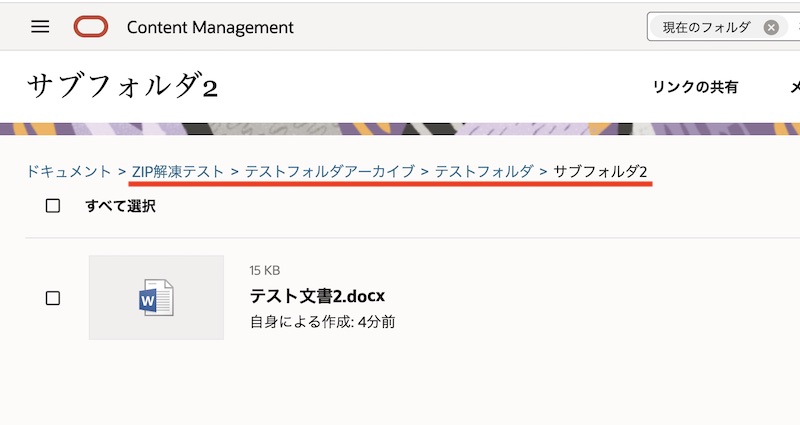Click the Oracle logo
The image size is (800, 425).
pyautogui.click(x=91, y=27)
